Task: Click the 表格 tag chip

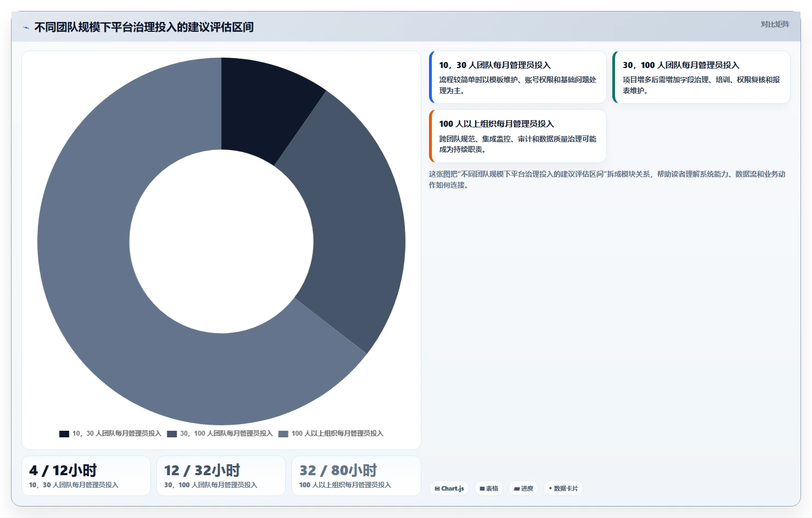Action: (489, 488)
